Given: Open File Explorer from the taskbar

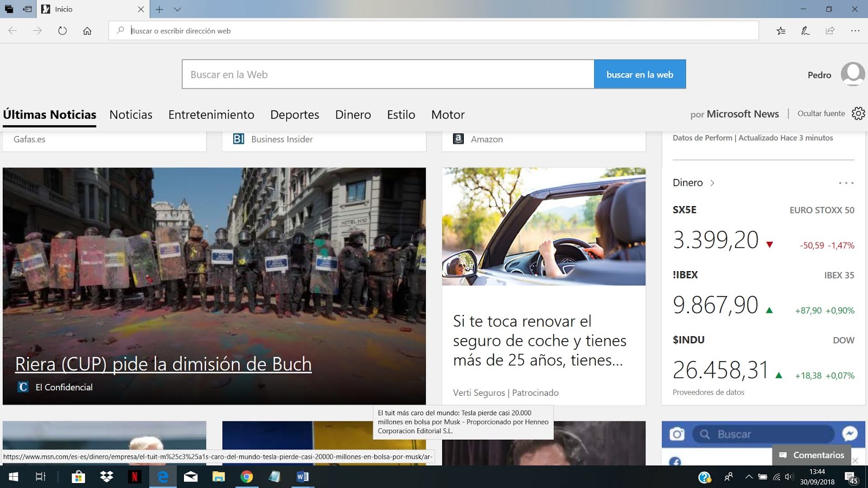Looking at the screenshot, I should coord(219,477).
